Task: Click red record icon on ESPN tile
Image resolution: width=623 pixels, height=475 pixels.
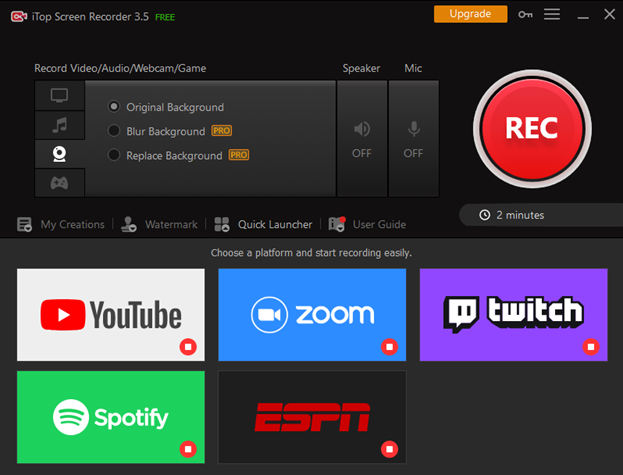Action: tap(390, 449)
